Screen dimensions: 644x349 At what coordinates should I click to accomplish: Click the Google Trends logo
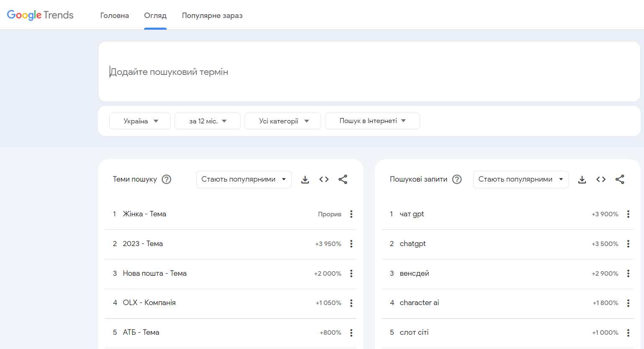click(40, 15)
